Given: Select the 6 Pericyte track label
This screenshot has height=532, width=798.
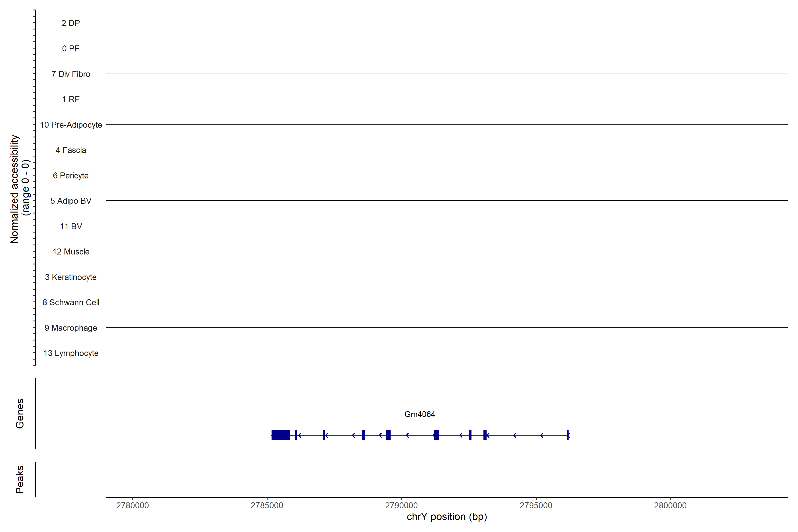Looking at the screenshot, I should point(70,175).
